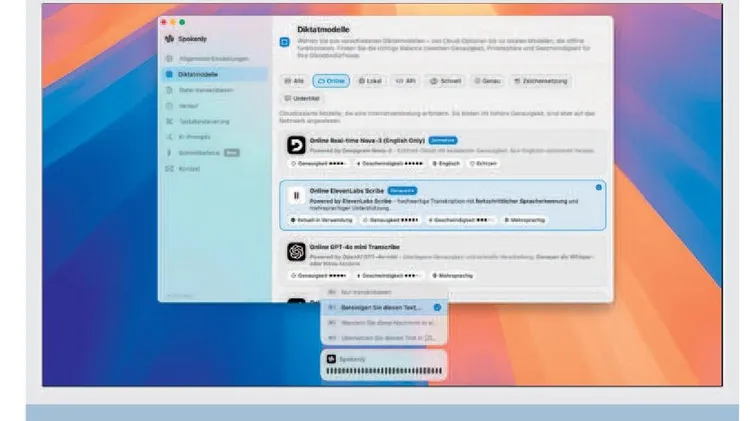750x421 pixels.
Task: Open Verlauf in the sidebar
Action: point(214,106)
